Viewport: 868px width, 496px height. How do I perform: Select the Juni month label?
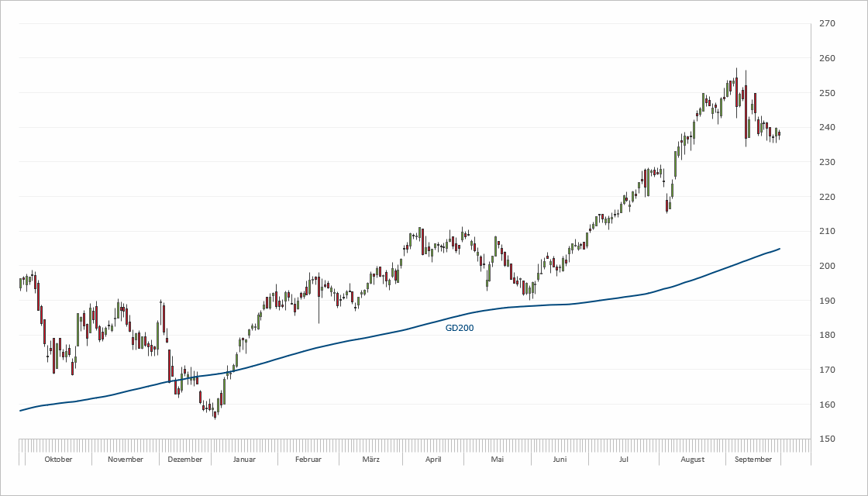click(560, 459)
